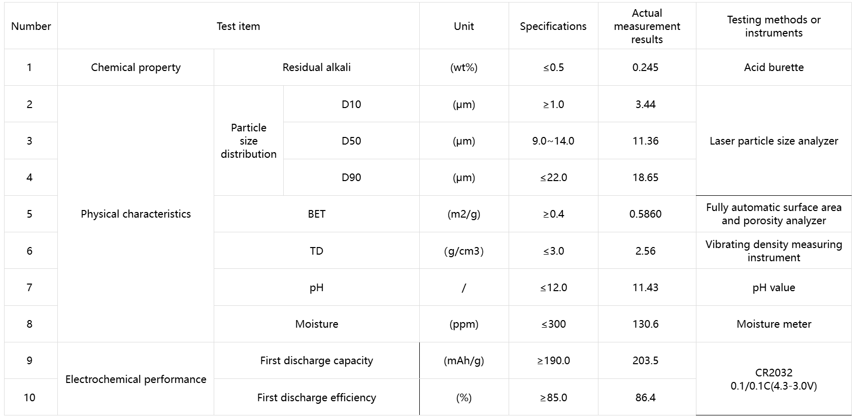Image resolution: width=868 pixels, height=420 pixels.
Task: Click the Number column header
Action: pyautogui.click(x=31, y=26)
